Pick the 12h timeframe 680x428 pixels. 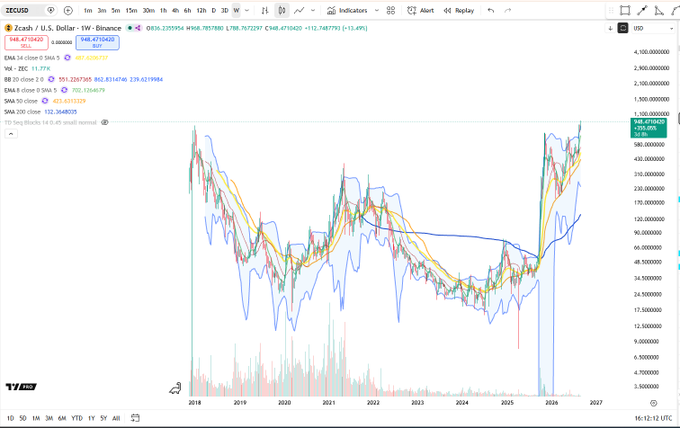(201, 10)
